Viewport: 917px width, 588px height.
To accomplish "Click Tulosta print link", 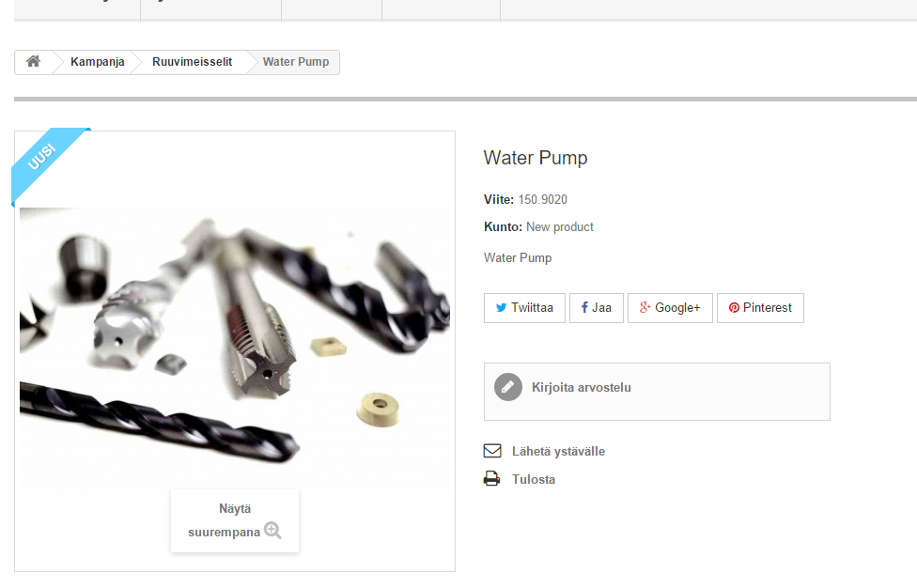I will coord(534,479).
